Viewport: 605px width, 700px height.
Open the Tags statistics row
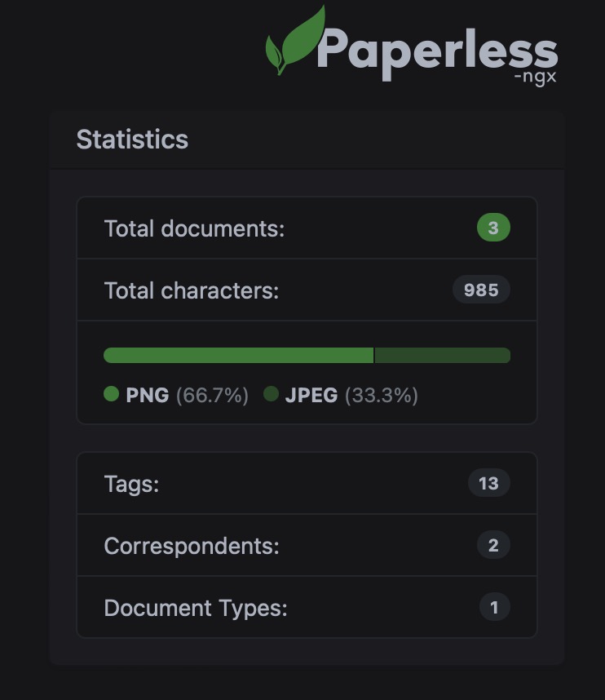tap(306, 483)
